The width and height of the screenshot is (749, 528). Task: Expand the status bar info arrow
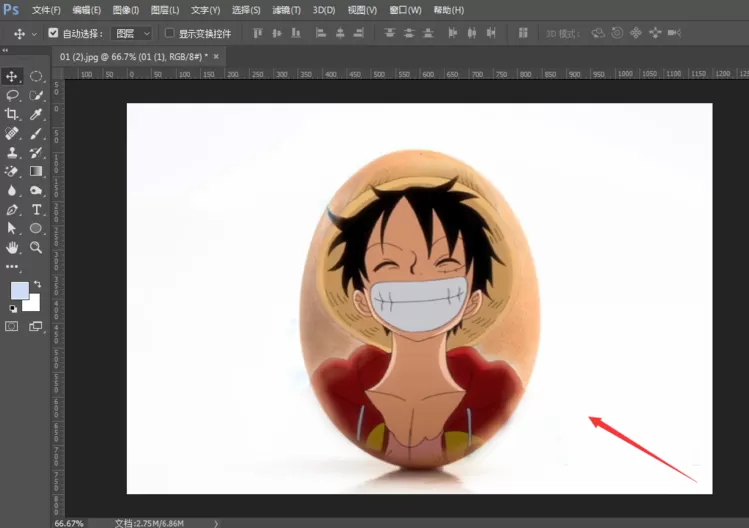pos(216,524)
